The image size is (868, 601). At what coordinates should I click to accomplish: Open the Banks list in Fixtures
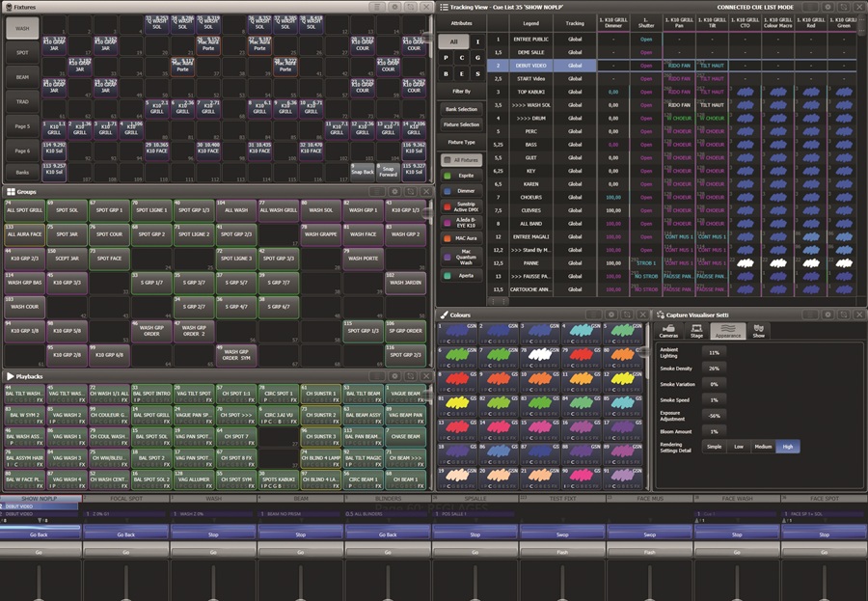pyautogui.click(x=21, y=173)
